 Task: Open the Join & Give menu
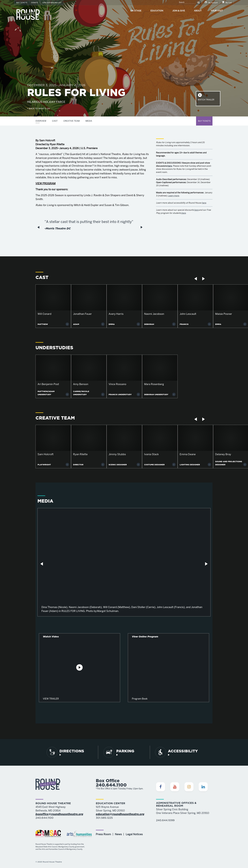pyautogui.click(x=179, y=10)
